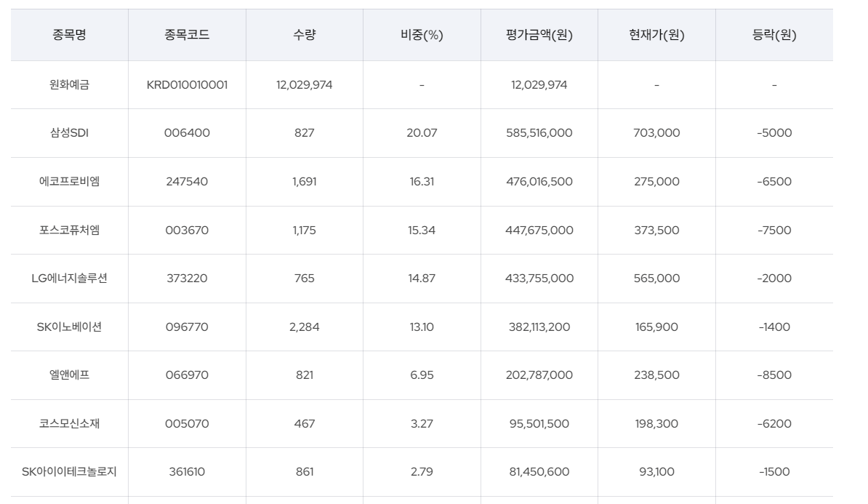Click quantity 467

click(x=305, y=424)
